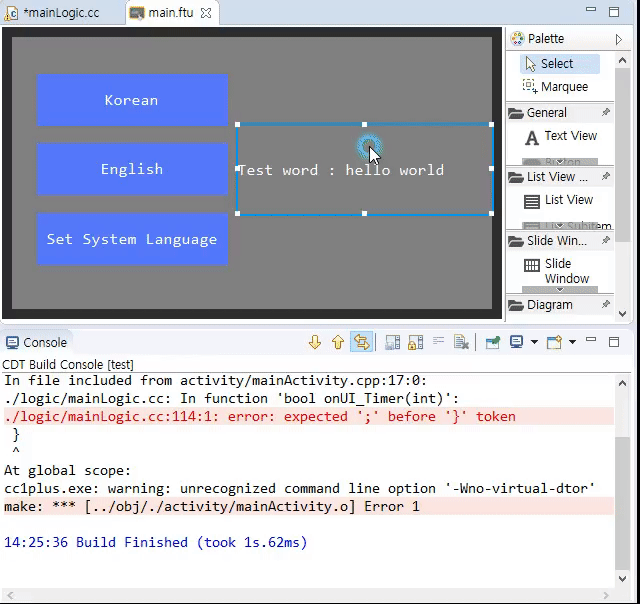Image resolution: width=640 pixels, height=604 pixels.
Task: Maximize the editor area
Action: [x=614, y=12]
